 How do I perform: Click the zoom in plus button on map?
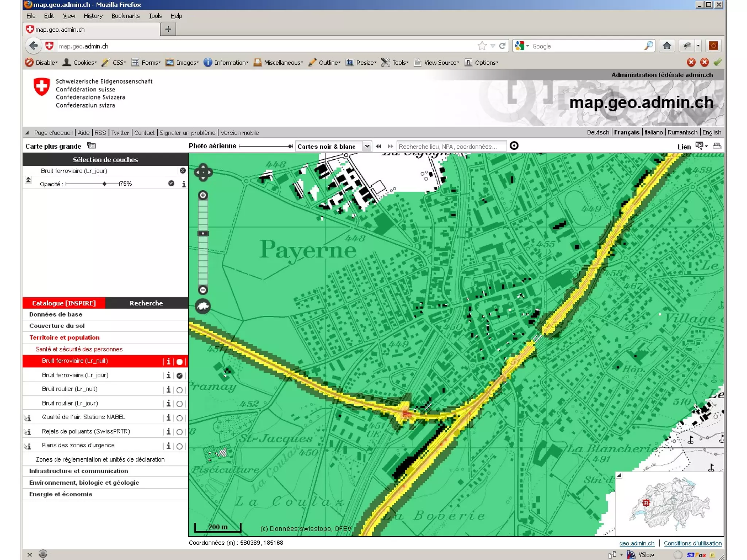click(x=203, y=195)
